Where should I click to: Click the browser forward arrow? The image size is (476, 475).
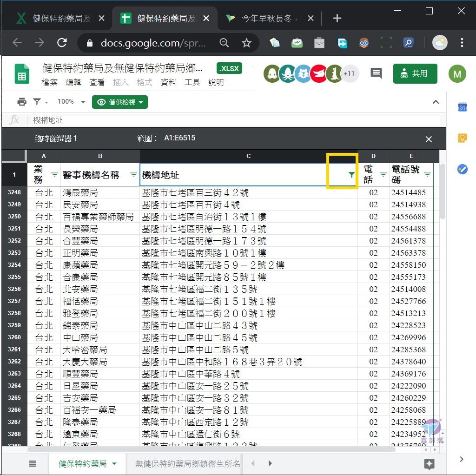40,43
